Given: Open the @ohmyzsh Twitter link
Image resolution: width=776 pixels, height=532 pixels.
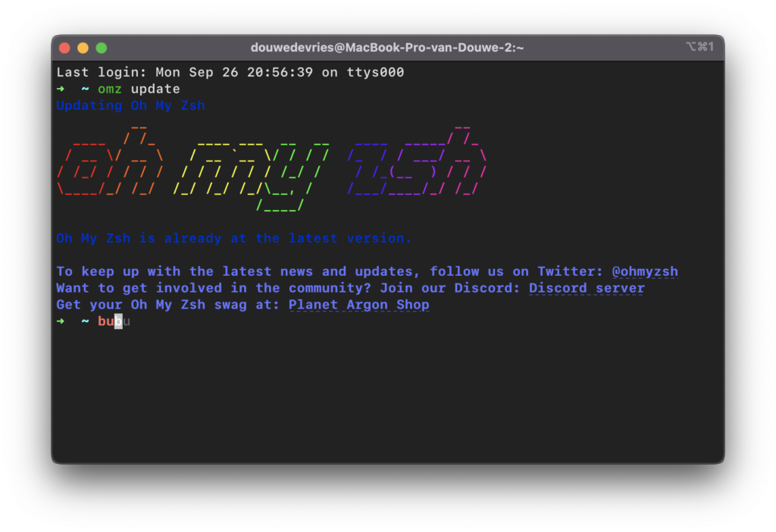Looking at the screenshot, I should tap(645, 271).
